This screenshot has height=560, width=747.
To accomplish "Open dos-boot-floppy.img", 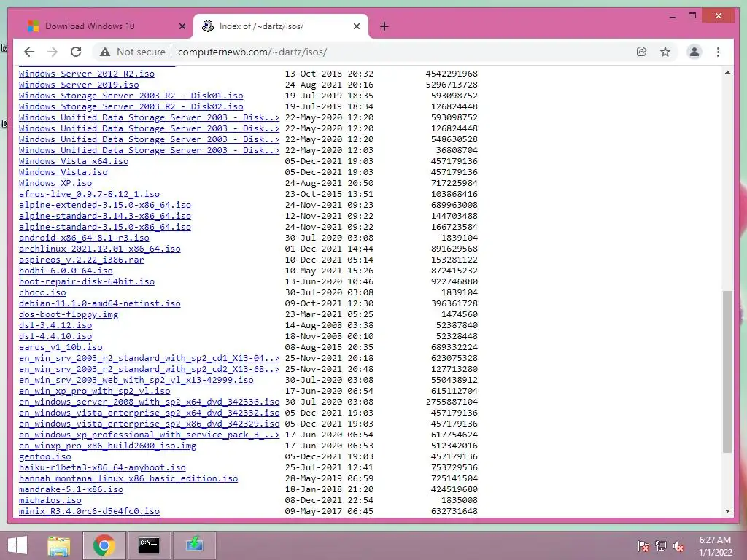I will [69, 315].
